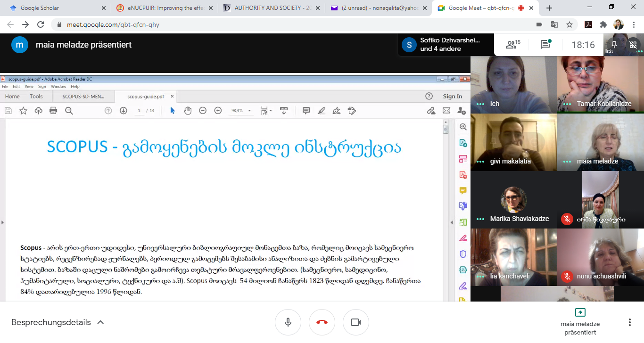Click Sign In in Acrobat
Screen dimensions: 644x343
453,96
